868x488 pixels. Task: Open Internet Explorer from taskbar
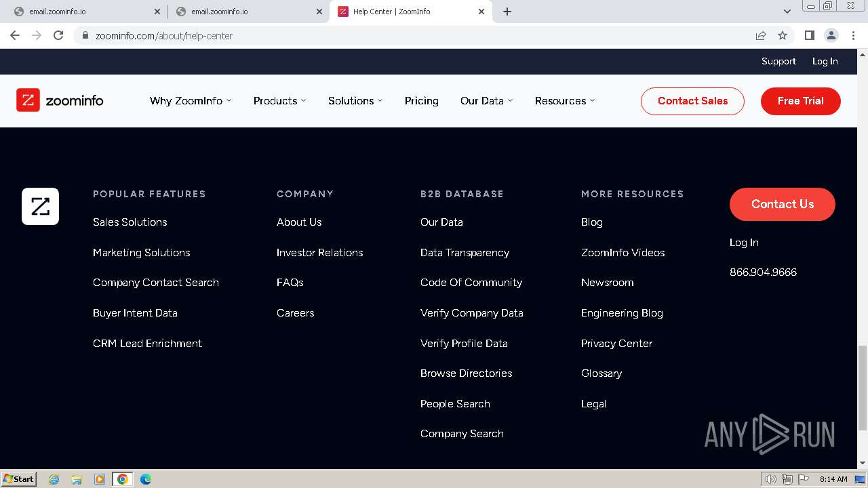click(54, 479)
